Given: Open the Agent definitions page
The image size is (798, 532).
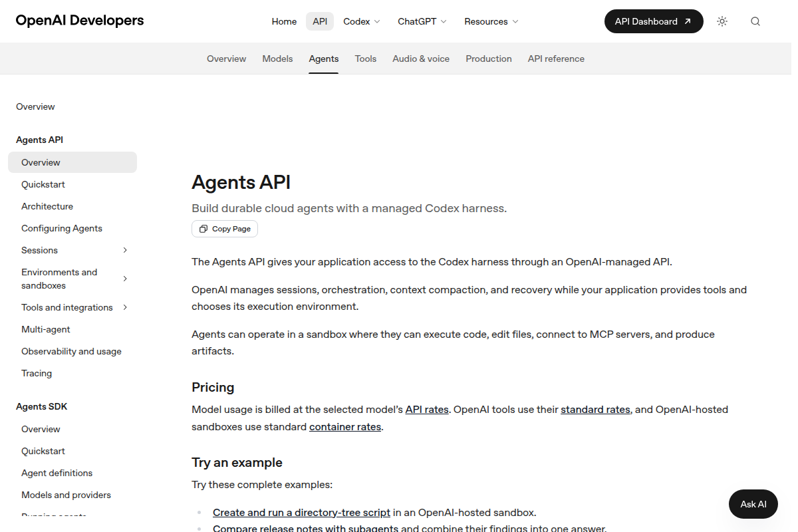Looking at the screenshot, I should [x=57, y=473].
